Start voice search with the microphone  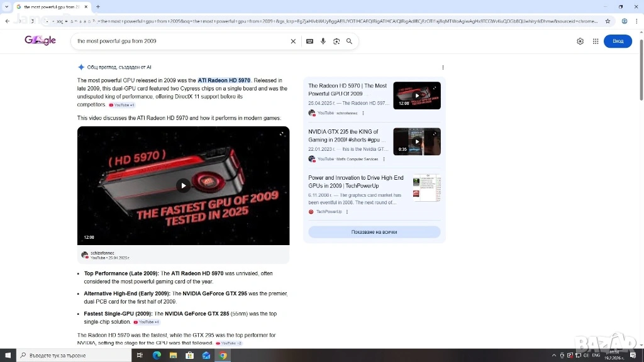pyautogui.click(x=323, y=41)
